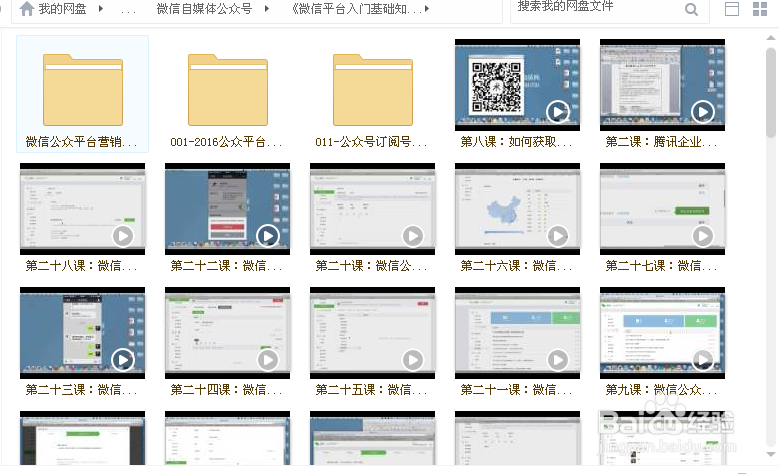The image size is (779, 474).
Task: Open thumbnail of 第二十课：微信公...
Action: (x=373, y=209)
